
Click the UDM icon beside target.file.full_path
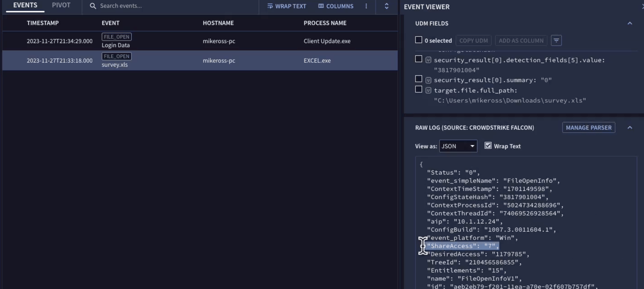428,90
